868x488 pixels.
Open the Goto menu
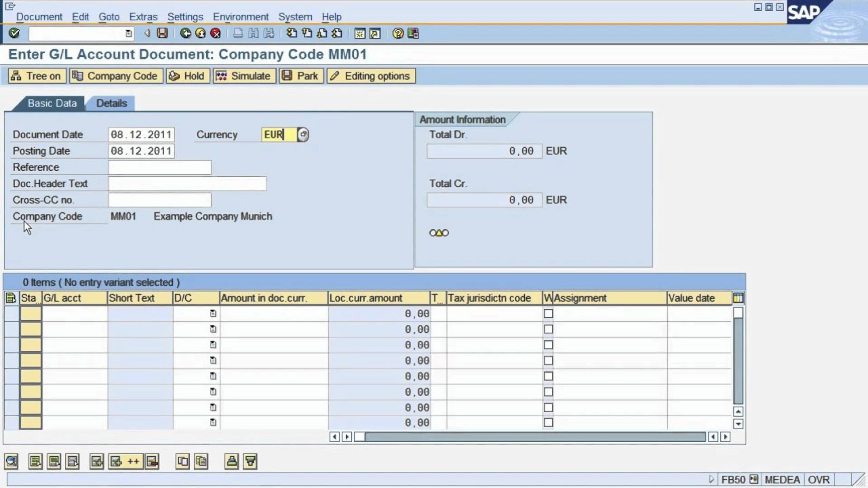tap(108, 16)
